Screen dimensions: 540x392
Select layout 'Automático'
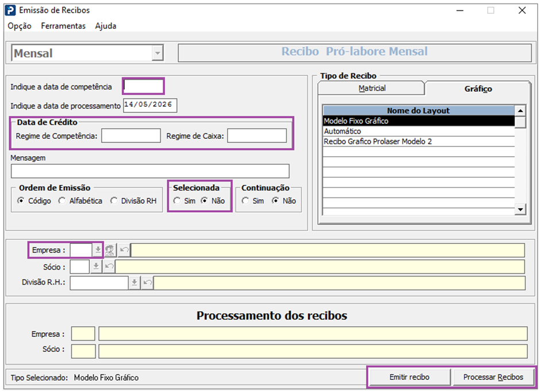click(419, 131)
